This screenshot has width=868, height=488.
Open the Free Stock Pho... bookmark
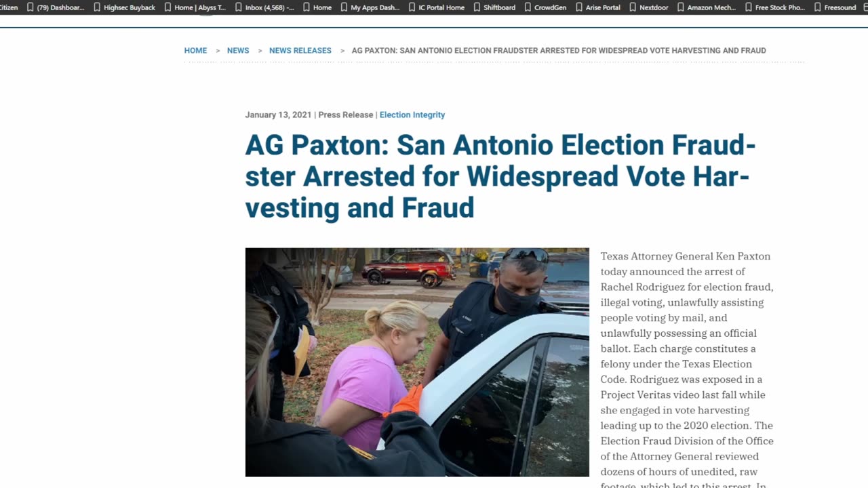(775, 7)
